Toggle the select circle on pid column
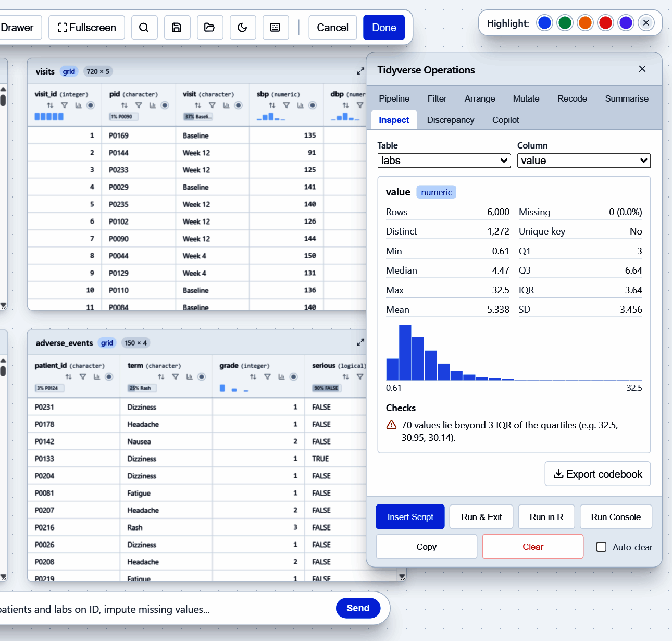672x641 pixels. coord(165,105)
